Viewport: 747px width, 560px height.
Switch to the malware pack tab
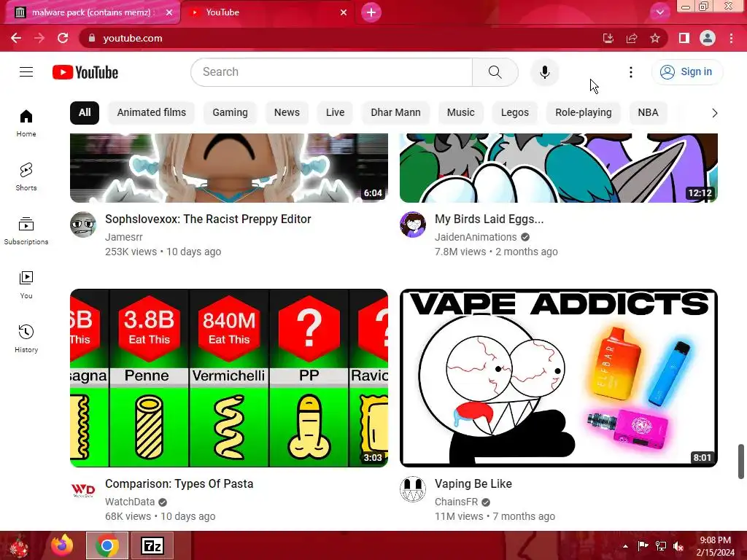click(x=91, y=12)
